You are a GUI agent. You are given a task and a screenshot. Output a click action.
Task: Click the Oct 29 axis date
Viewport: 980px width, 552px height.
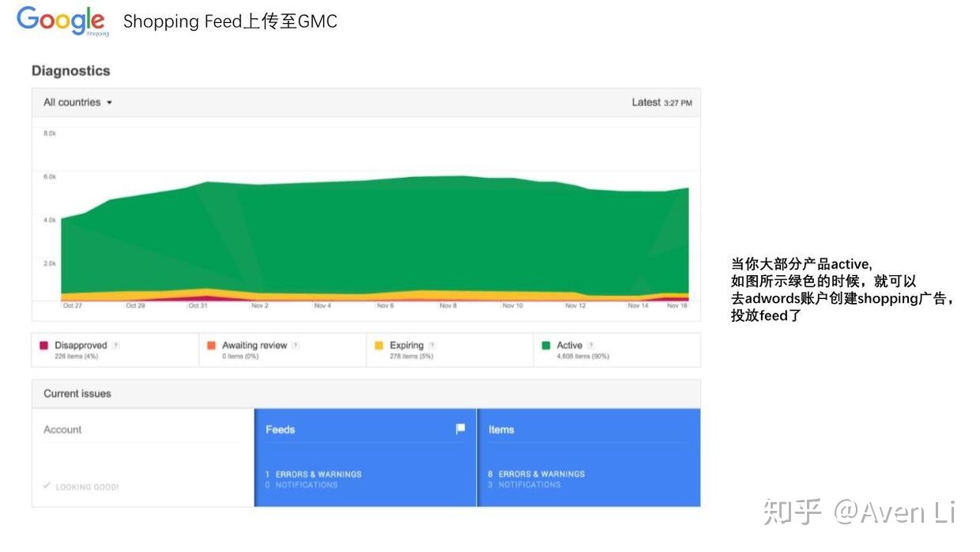[135, 305]
